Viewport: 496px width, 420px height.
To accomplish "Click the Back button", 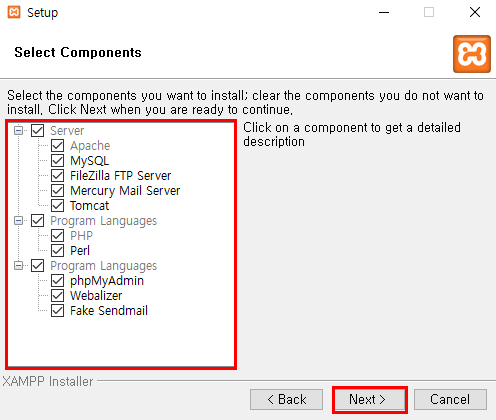I will [286, 399].
